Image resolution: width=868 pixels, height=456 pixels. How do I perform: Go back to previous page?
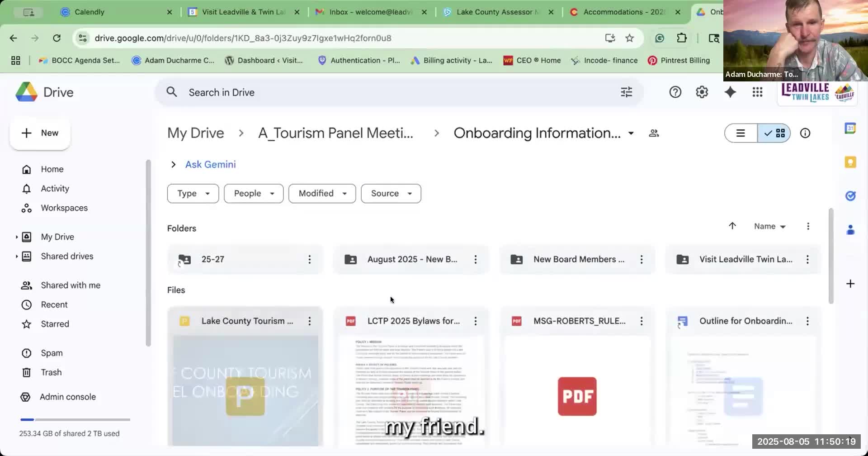(14, 38)
